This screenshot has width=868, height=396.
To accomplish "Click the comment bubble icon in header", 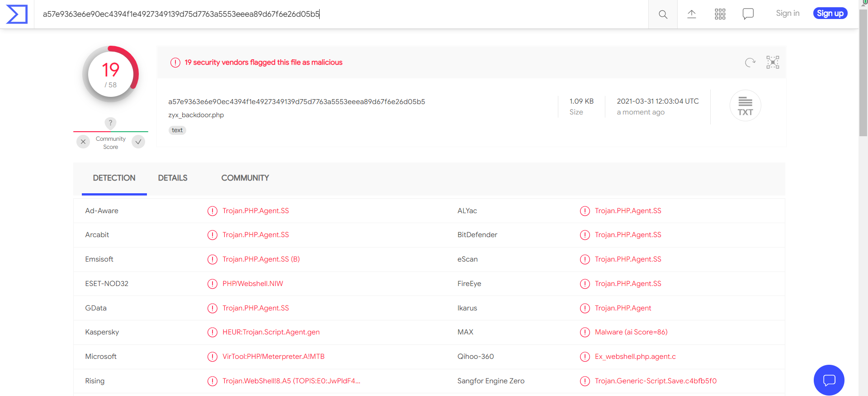I will point(748,14).
